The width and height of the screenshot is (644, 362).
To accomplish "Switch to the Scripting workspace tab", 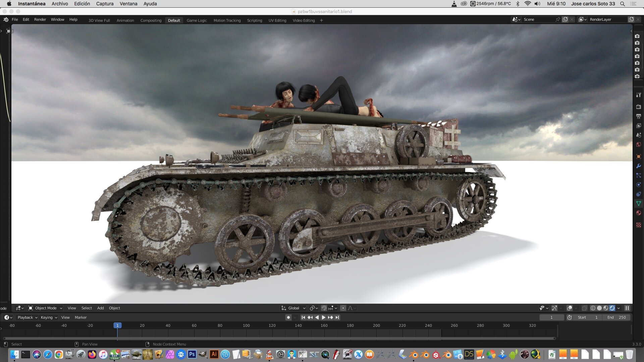I will 255,20.
